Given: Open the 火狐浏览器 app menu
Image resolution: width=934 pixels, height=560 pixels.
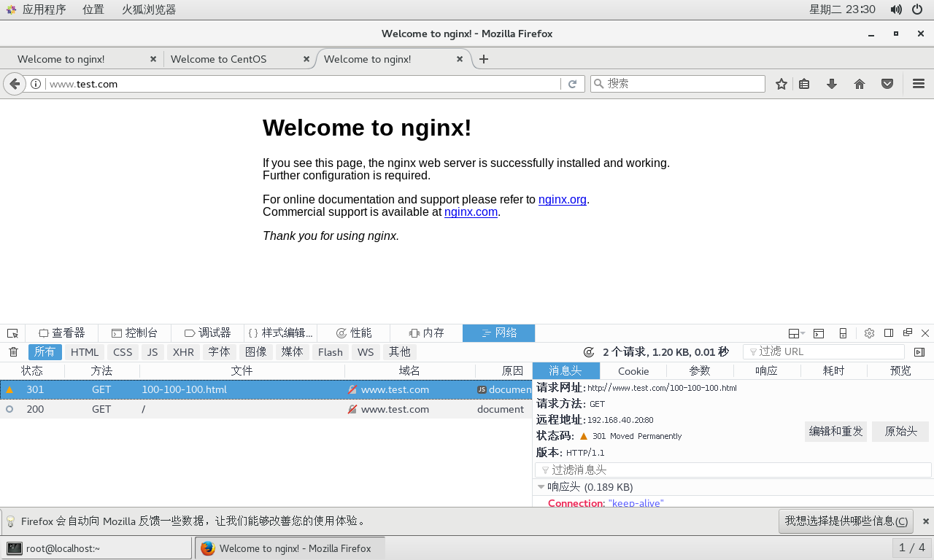Looking at the screenshot, I should click(x=149, y=9).
